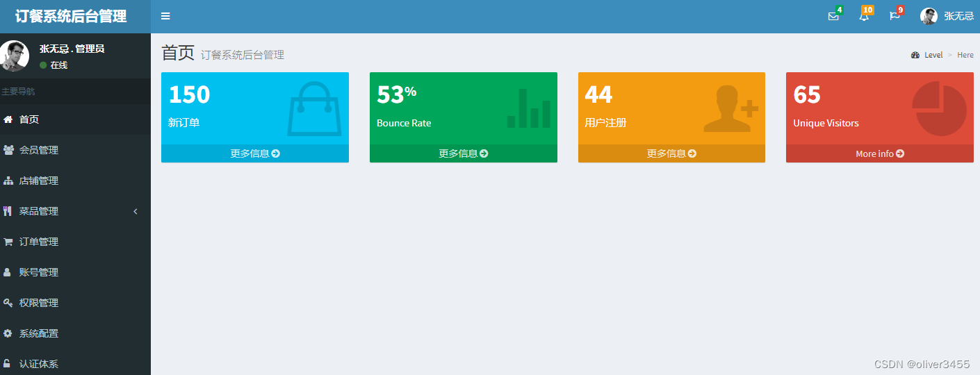Click the 在线 online status link
980x375 pixels.
tap(54, 65)
